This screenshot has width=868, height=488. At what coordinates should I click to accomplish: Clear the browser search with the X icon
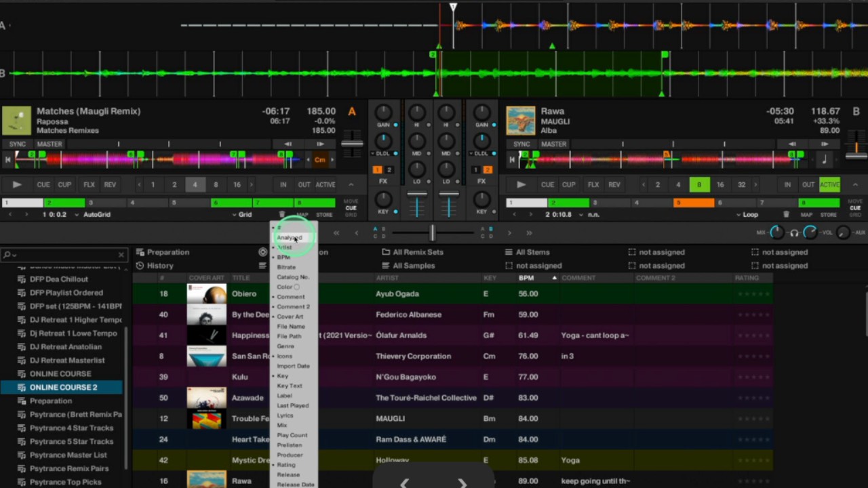(121, 255)
